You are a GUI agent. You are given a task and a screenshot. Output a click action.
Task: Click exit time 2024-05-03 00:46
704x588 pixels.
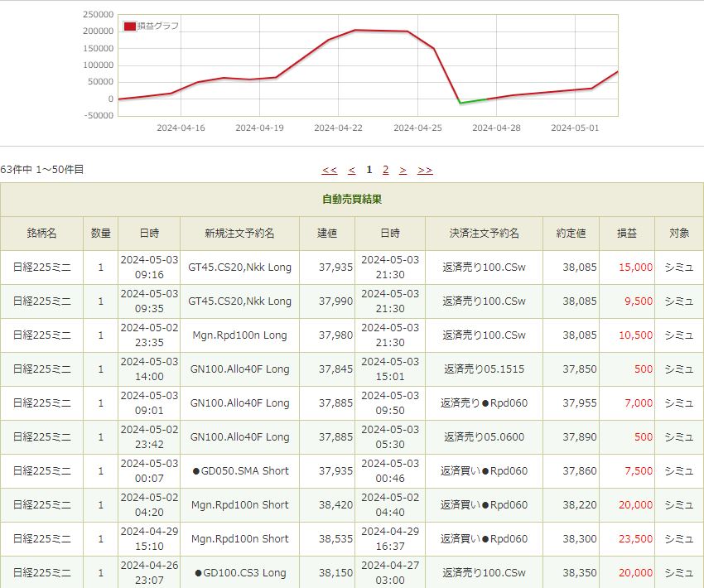[x=390, y=471]
